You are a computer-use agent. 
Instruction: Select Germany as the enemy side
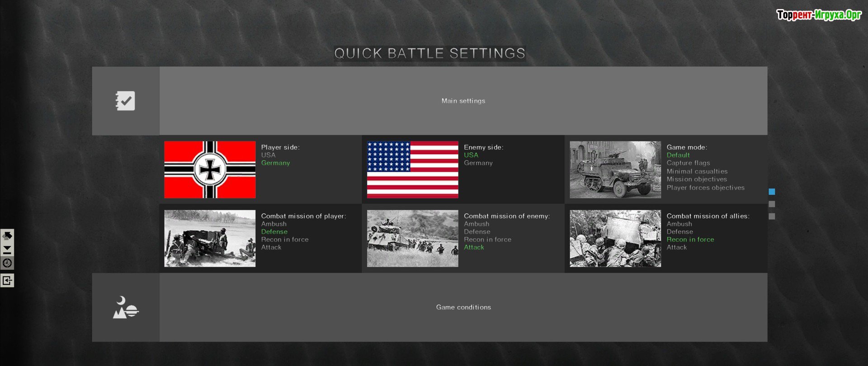point(478,163)
